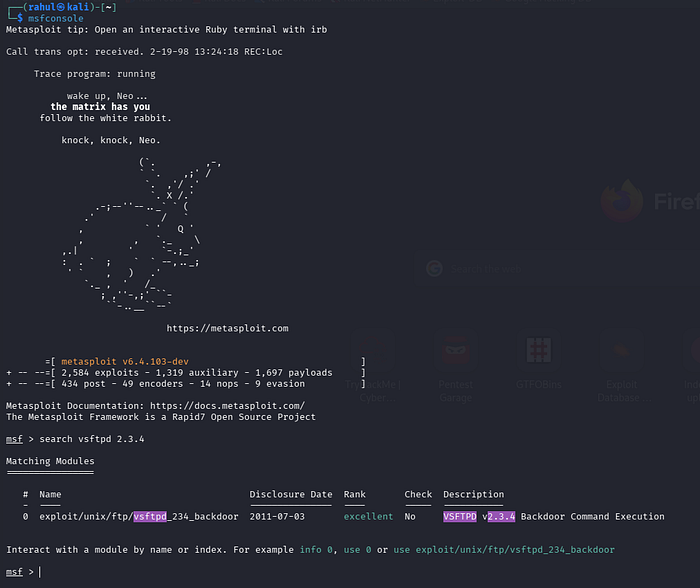Image resolution: width=700 pixels, height=588 pixels.
Task: Click the excellent rank value
Action: point(368,517)
